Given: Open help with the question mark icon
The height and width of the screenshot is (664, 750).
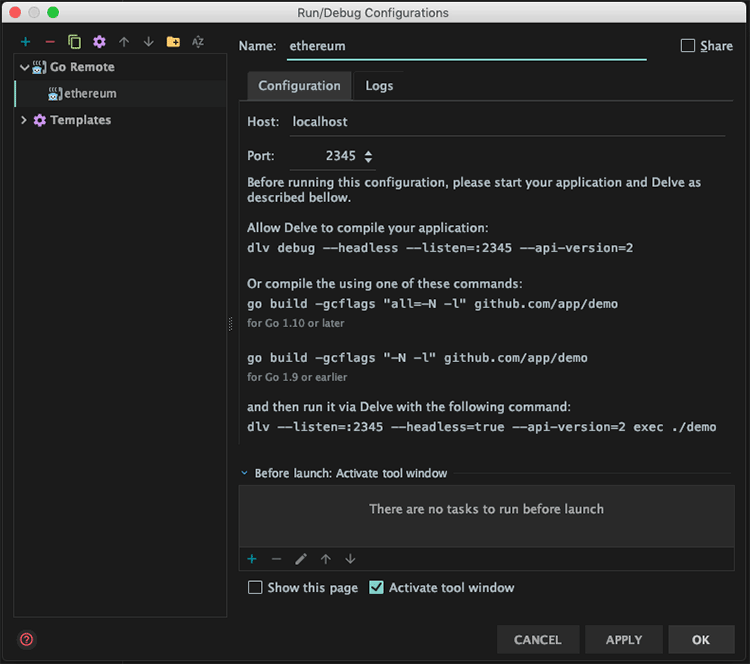Looking at the screenshot, I should tap(27, 639).
